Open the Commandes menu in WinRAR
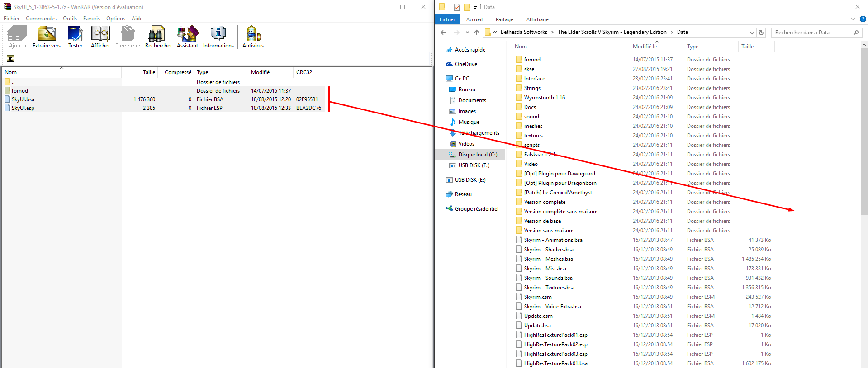 coord(41,19)
